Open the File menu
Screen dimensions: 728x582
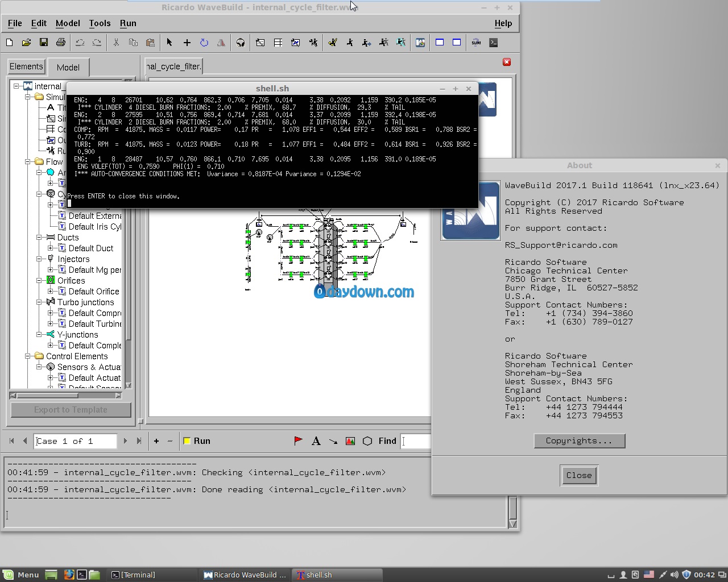(15, 23)
